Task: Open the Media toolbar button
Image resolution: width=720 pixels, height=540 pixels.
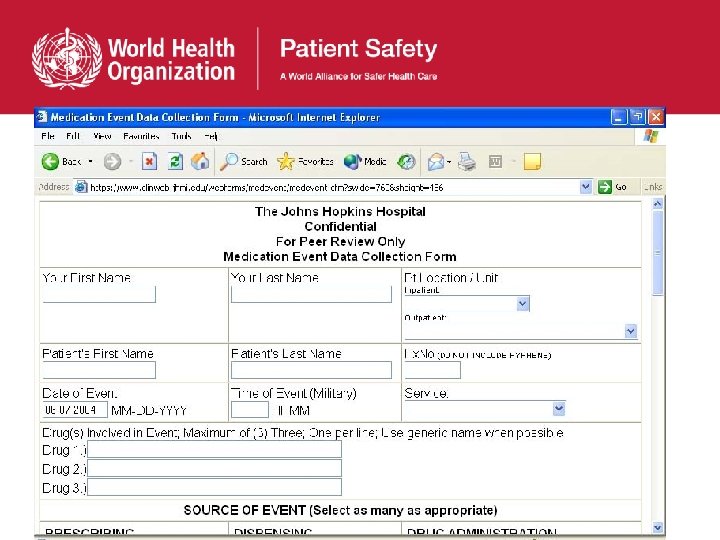Action: [365, 162]
